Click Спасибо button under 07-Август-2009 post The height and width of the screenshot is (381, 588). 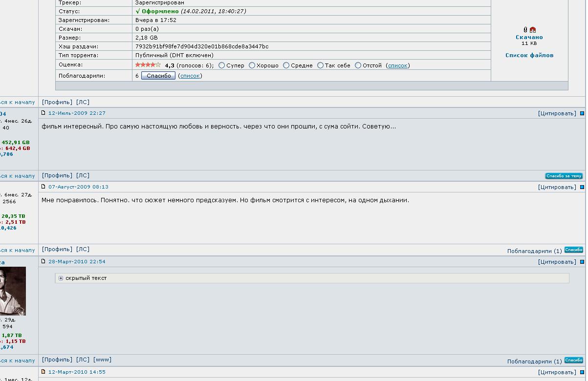pos(574,250)
